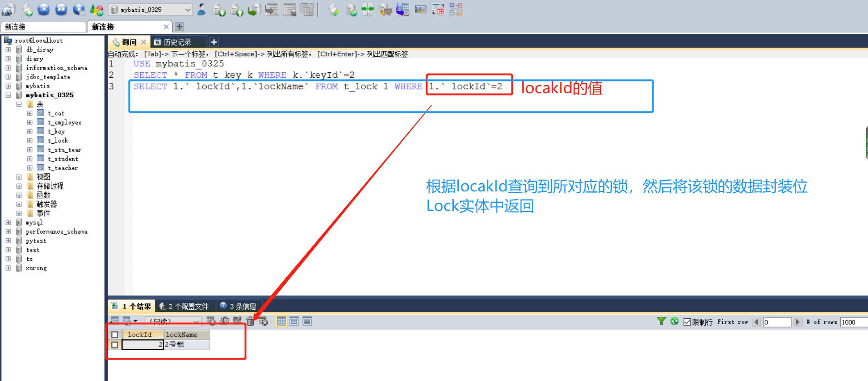Select the 1 个结果 tab
The width and height of the screenshot is (868, 381).
click(132, 306)
